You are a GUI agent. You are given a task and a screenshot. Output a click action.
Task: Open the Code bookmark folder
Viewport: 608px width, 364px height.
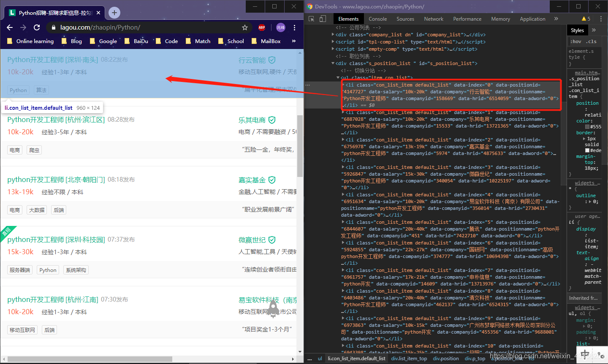[x=167, y=41]
